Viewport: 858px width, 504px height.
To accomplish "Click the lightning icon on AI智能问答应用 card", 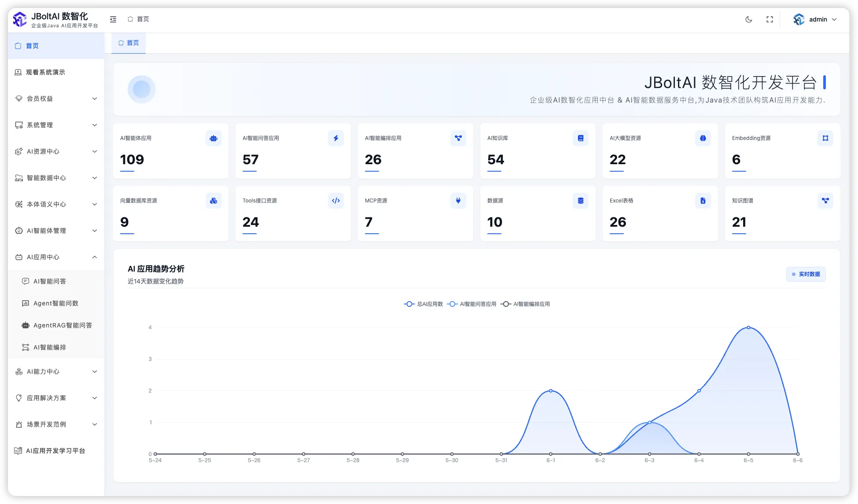I will tap(336, 138).
